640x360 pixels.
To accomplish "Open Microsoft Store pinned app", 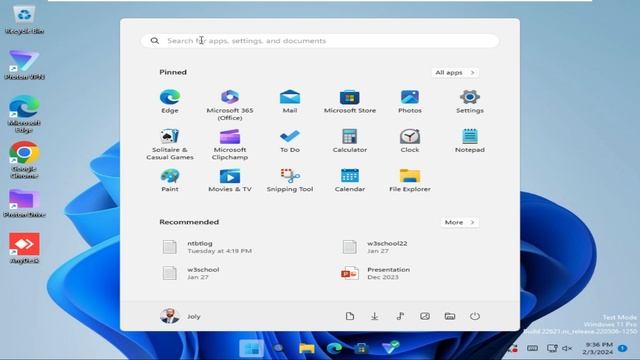I will [x=350, y=101].
